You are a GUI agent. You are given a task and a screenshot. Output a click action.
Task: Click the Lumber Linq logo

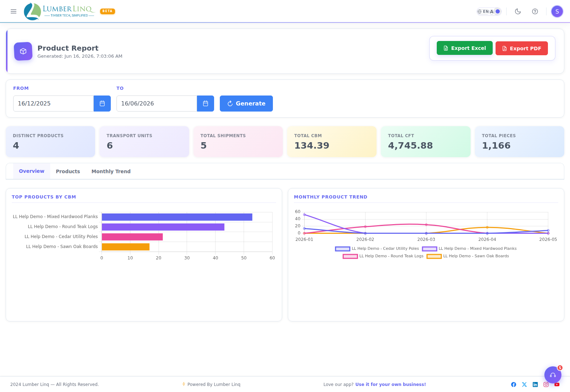[x=59, y=11]
